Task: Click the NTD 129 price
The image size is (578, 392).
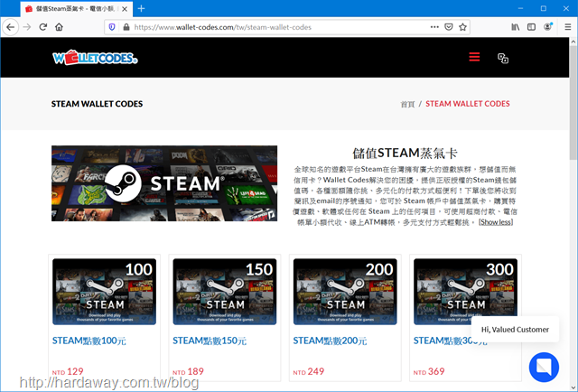Action: tap(68, 371)
